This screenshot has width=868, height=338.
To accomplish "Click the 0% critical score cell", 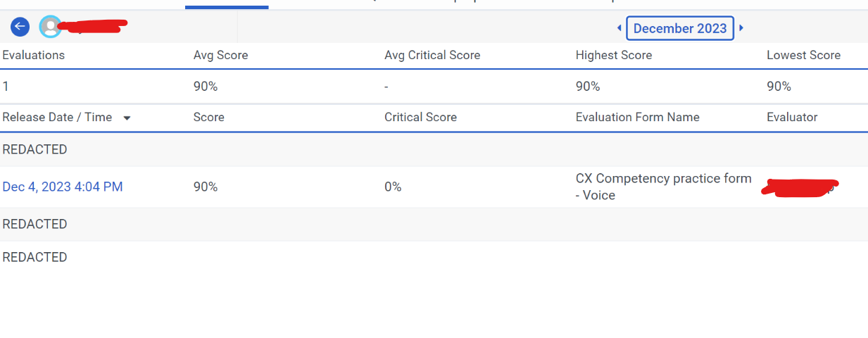I will click(393, 187).
